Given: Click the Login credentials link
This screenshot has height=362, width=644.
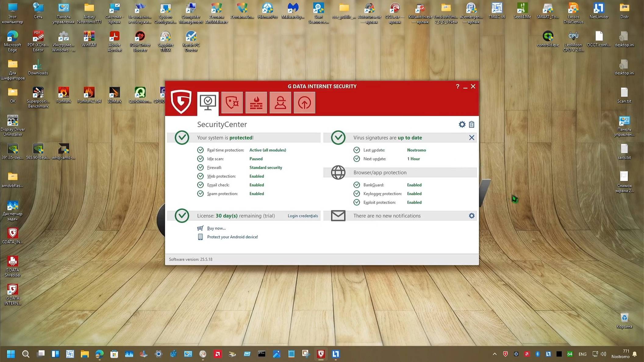Looking at the screenshot, I should 302,216.
